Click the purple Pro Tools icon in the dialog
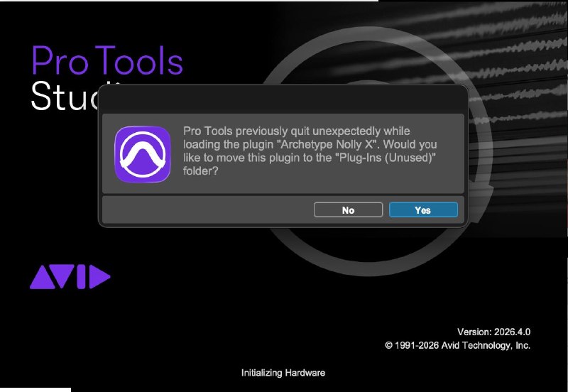This screenshot has height=392, width=568. [143, 154]
